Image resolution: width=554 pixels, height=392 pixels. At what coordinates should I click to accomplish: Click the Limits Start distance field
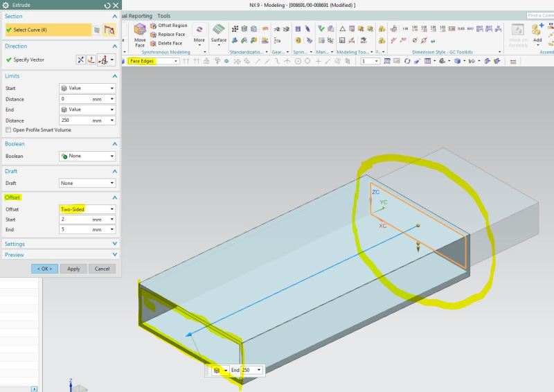coord(87,99)
